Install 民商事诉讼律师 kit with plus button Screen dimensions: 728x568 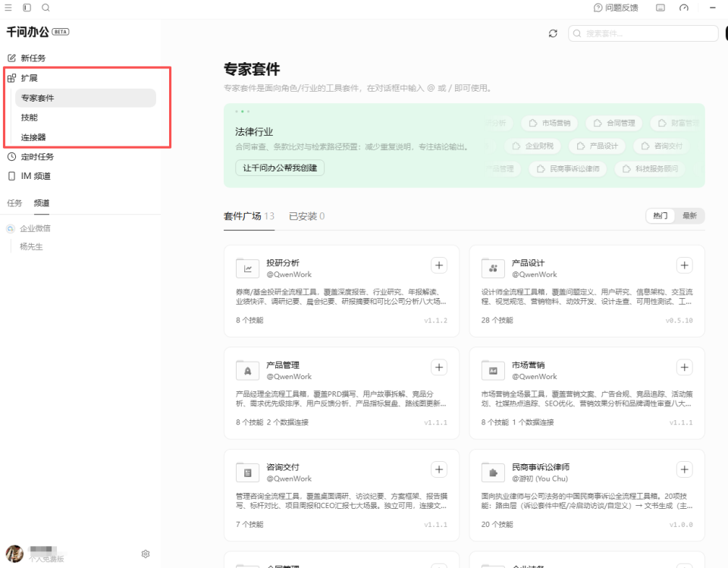(x=684, y=469)
